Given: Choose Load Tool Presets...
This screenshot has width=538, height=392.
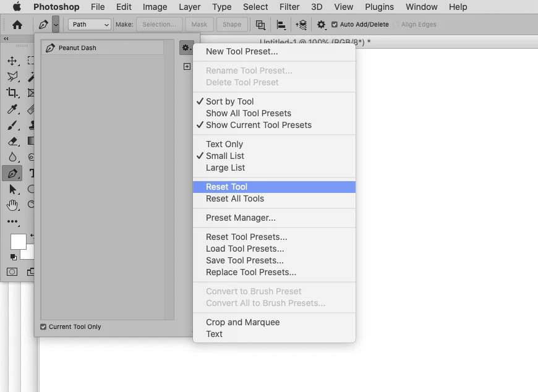Looking at the screenshot, I should pos(274,249).
